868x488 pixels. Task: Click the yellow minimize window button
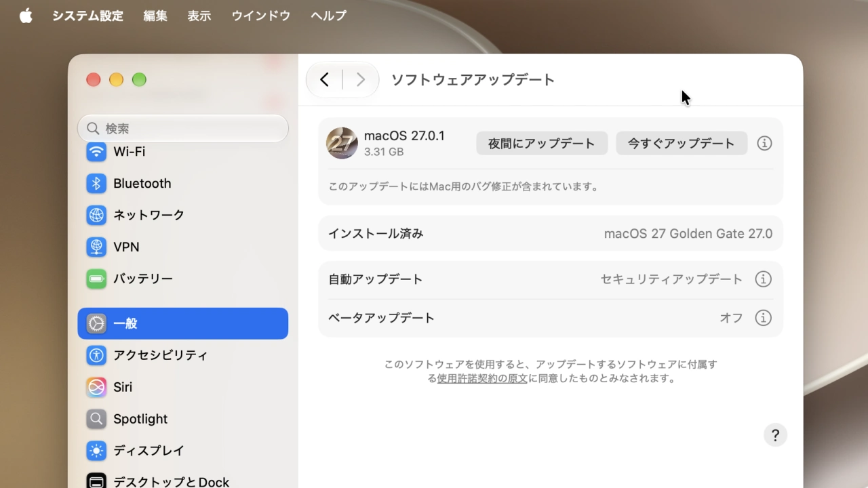point(116,80)
